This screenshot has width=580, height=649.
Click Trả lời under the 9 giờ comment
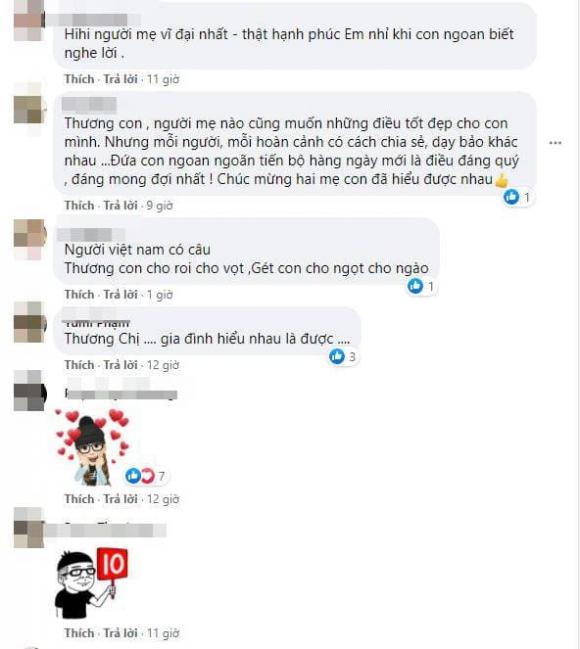point(120,205)
